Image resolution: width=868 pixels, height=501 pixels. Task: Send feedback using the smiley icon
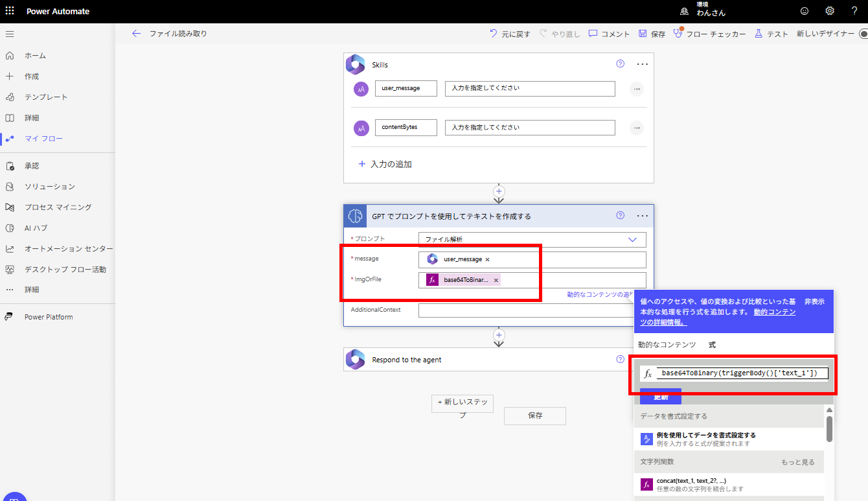(x=804, y=10)
